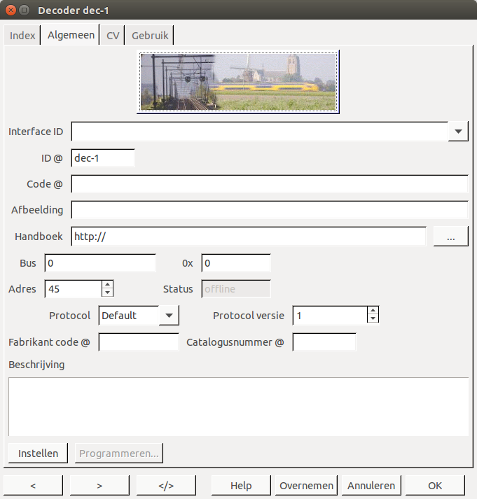Screen dimensions: 477x499
Task: Open the Protocol dropdown arrow
Action: point(169,315)
